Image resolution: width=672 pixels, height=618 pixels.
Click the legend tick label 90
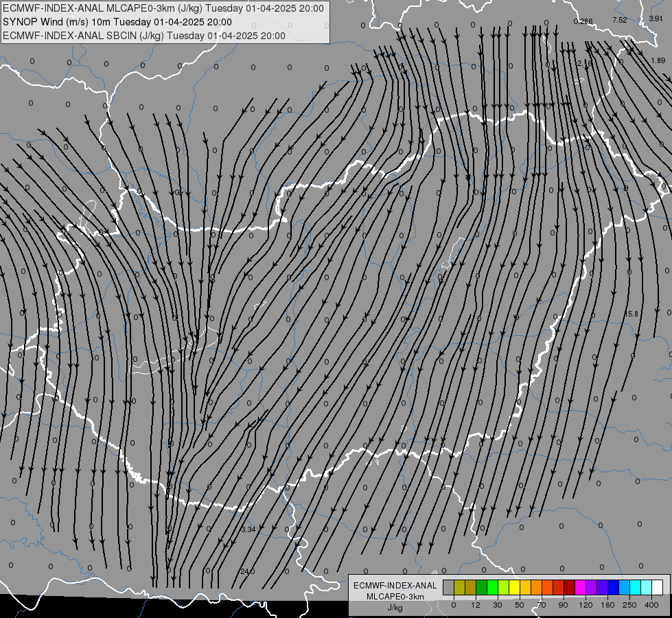tap(564, 605)
